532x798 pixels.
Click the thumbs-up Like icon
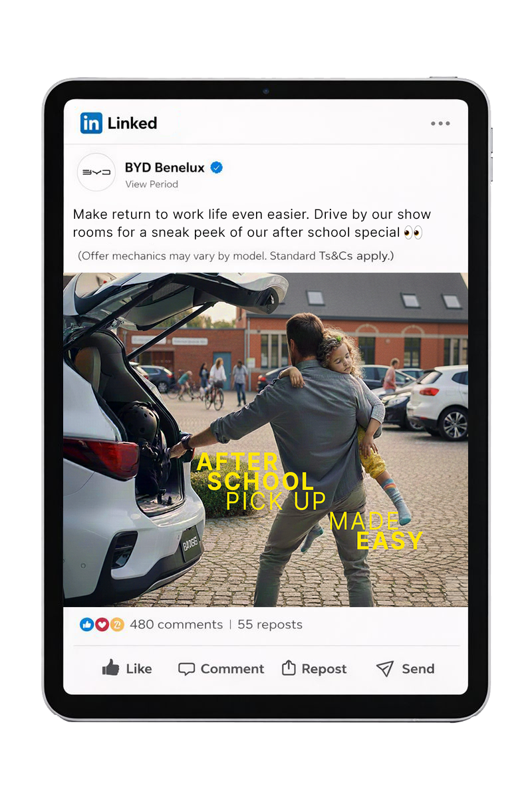pyautogui.click(x=110, y=668)
